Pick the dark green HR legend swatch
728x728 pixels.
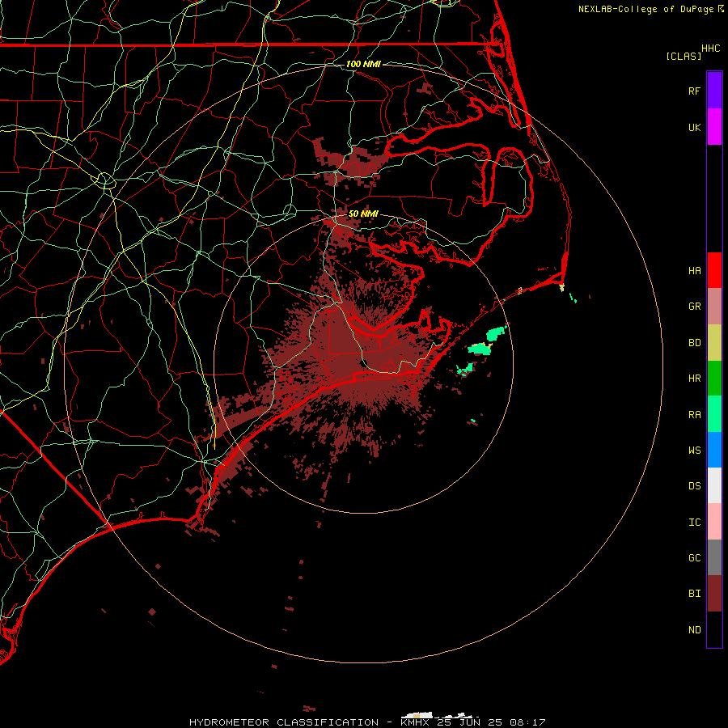714,379
